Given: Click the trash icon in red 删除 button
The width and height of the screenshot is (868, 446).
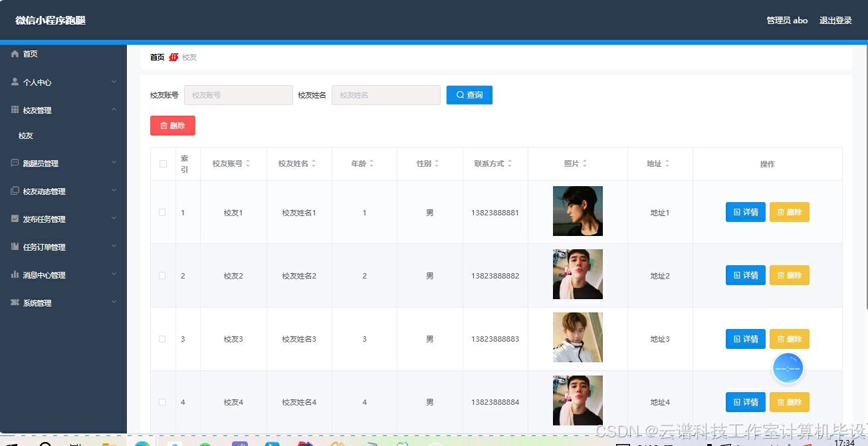Looking at the screenshot, I should pos(162,126).
